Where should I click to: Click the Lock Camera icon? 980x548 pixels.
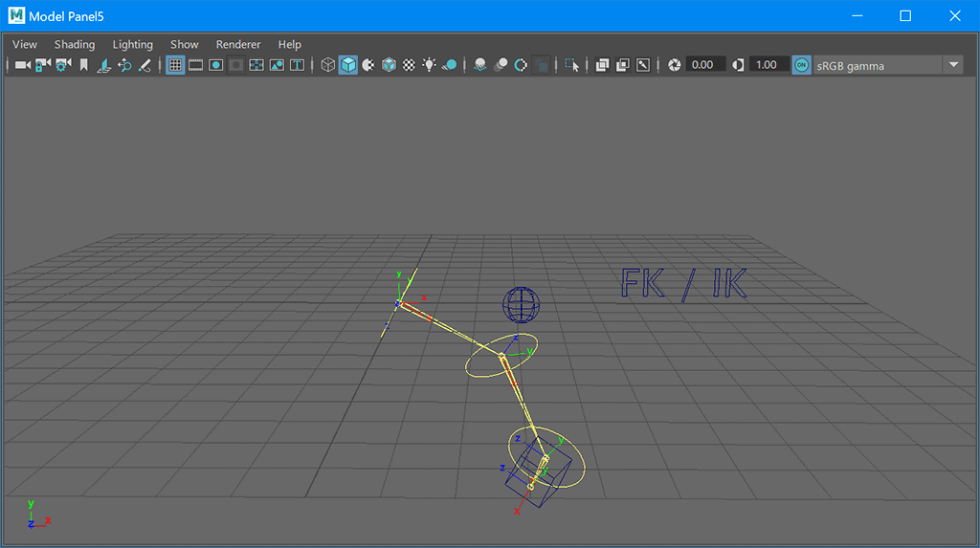click(x=43, y=65)
